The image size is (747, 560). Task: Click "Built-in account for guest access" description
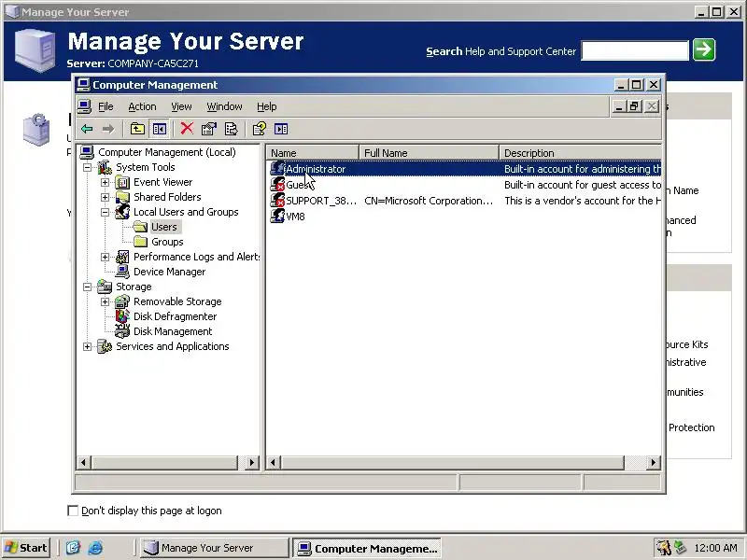583,185
